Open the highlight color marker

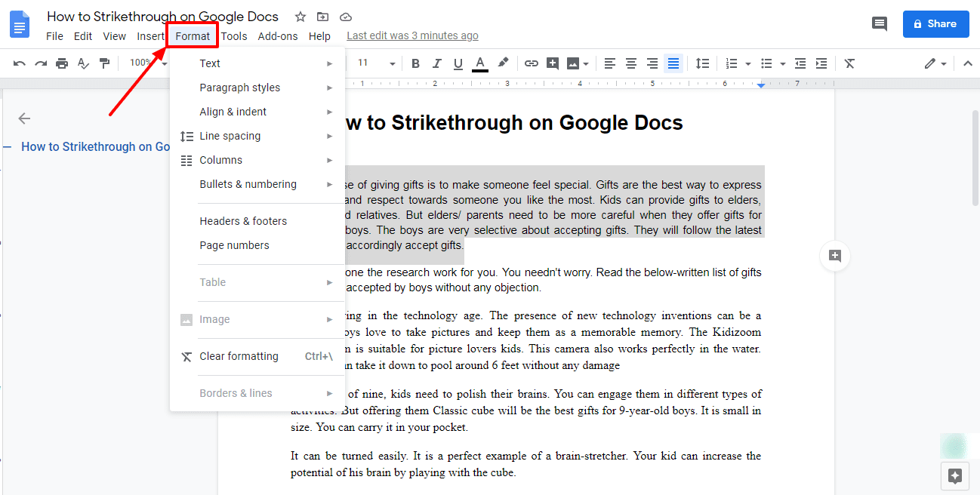click(x=503, y=63)
